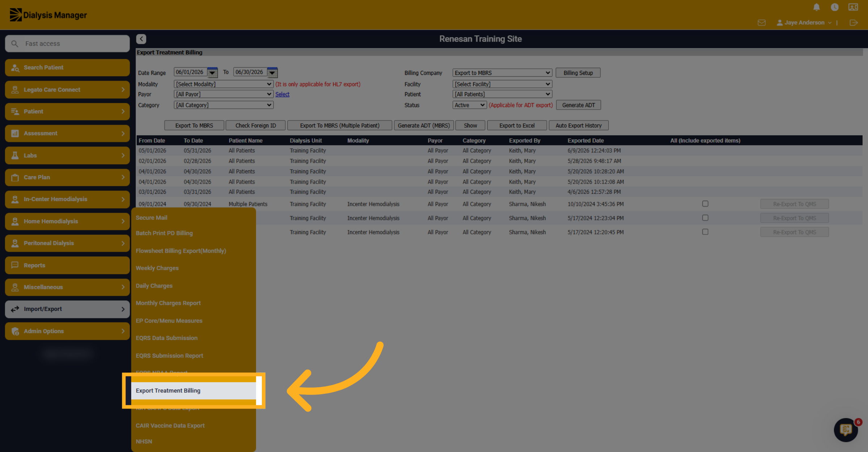The image size is (868, 452).
Task: Click the Generate ADT button
Action: point(578,105)
